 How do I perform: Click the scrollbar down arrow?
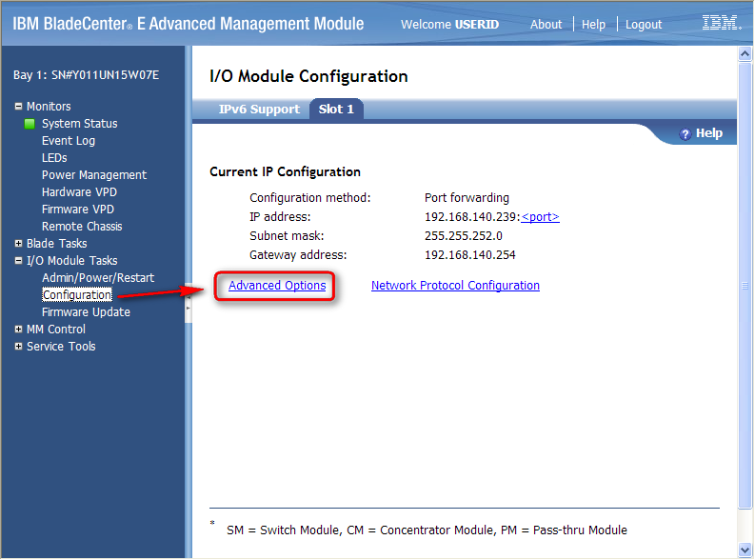[x=745, y=550]
